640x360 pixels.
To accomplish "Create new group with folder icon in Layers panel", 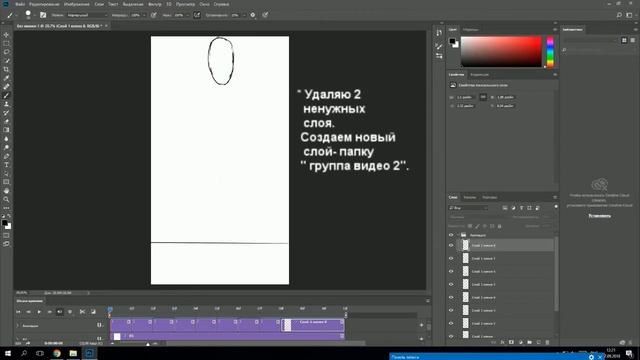I will tap(529, 342).
